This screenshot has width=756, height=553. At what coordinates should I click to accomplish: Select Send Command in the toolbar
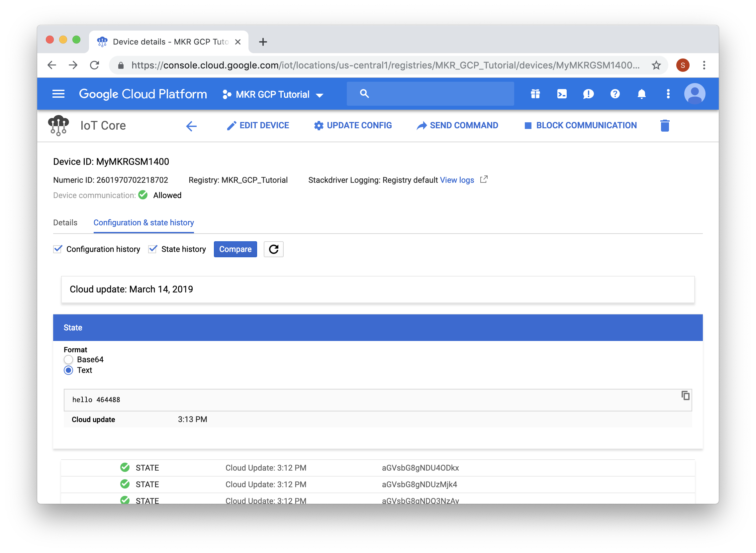458,126
